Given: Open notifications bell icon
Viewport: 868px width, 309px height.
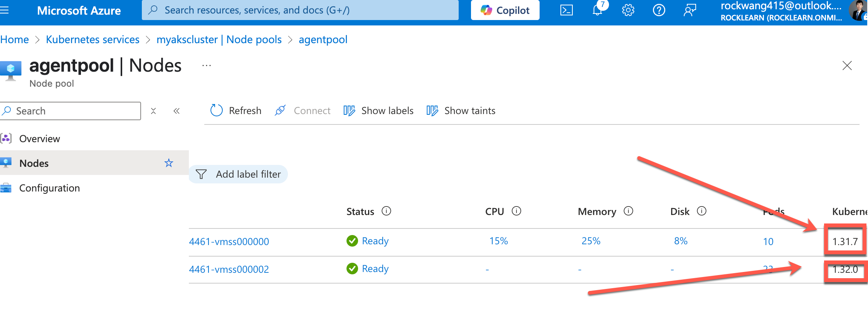Looking at the screenshot, I should pyautogui.click(x=597, y=10).
